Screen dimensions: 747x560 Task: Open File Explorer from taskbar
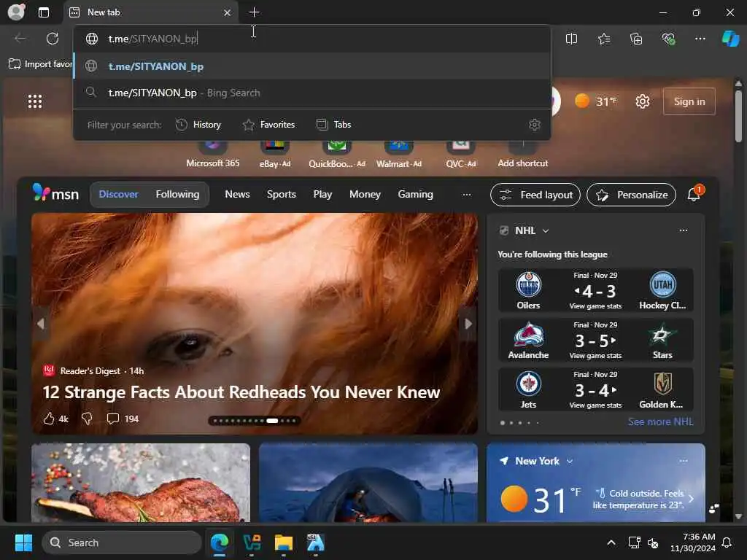click(x=284, y=542)
